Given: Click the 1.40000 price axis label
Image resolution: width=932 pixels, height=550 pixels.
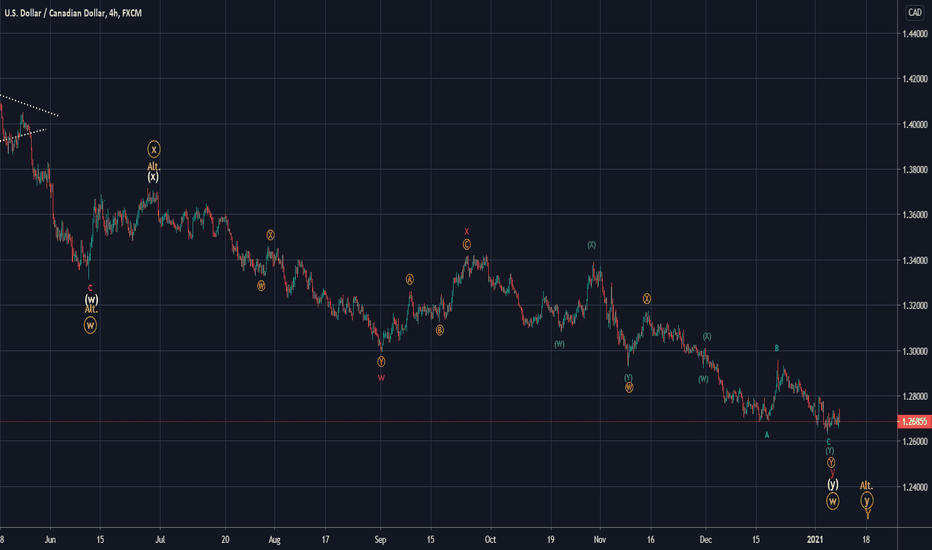Looking at the screenshot, I should tap(915, 124).
